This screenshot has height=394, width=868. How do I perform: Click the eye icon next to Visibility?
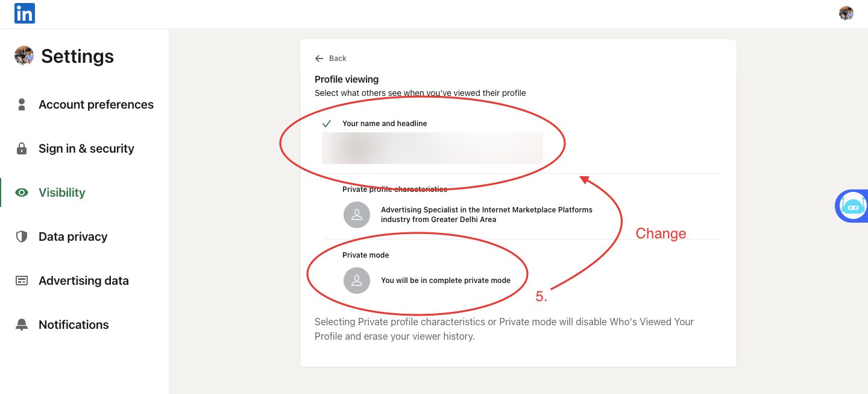pyautogui.click(x=22, y=192)
